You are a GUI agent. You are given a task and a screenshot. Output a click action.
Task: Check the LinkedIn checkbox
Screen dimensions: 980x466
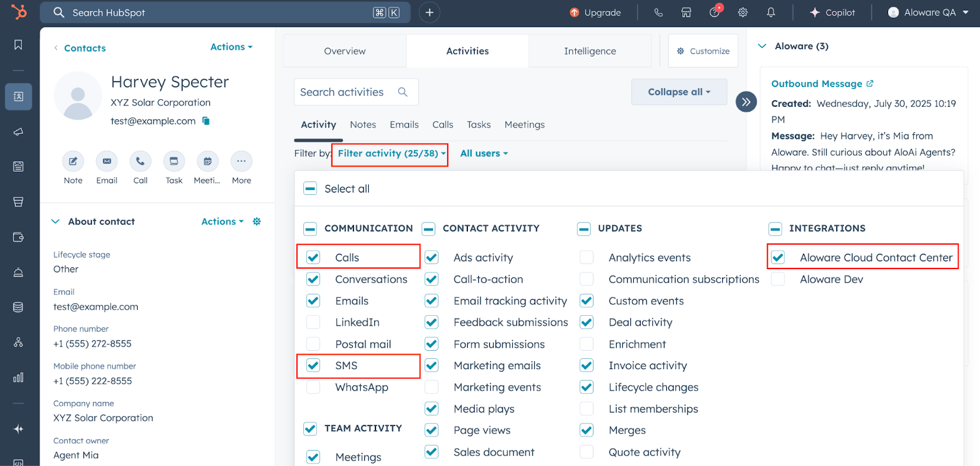[313, 322]
